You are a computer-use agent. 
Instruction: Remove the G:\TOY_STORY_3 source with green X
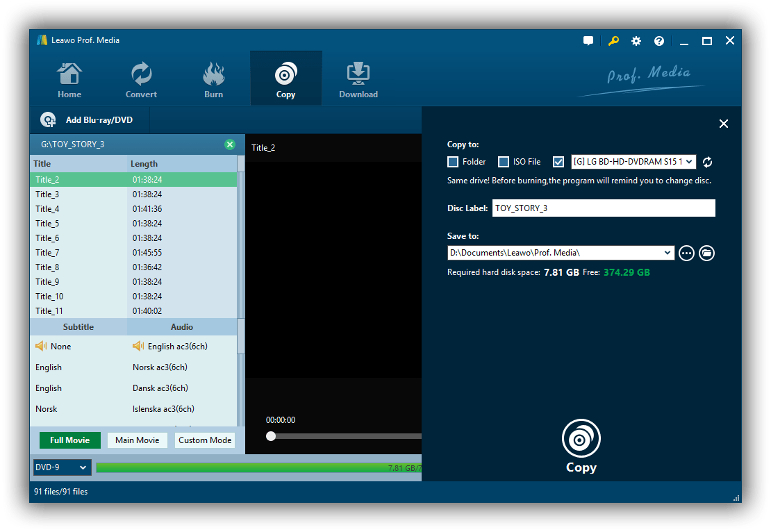230,144
